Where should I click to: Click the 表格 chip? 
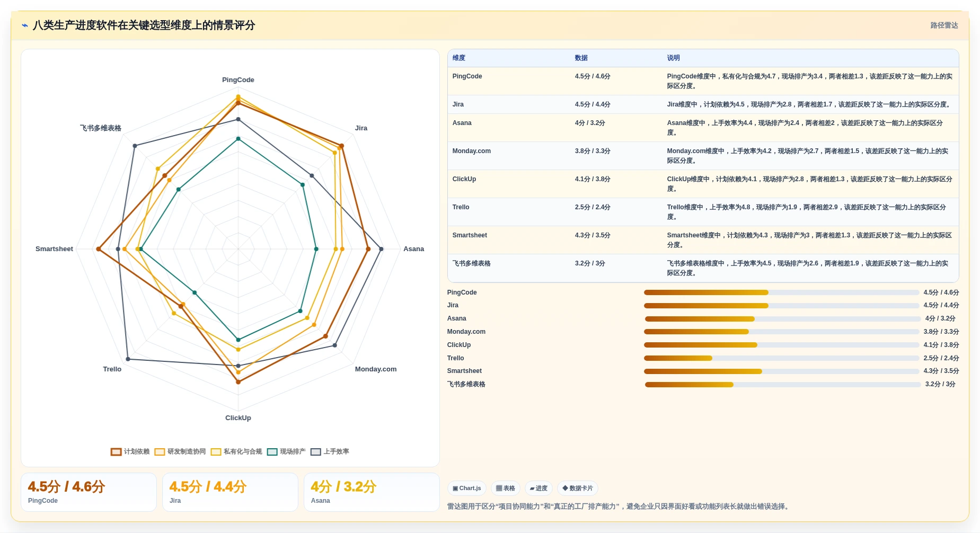click(506, 488)
